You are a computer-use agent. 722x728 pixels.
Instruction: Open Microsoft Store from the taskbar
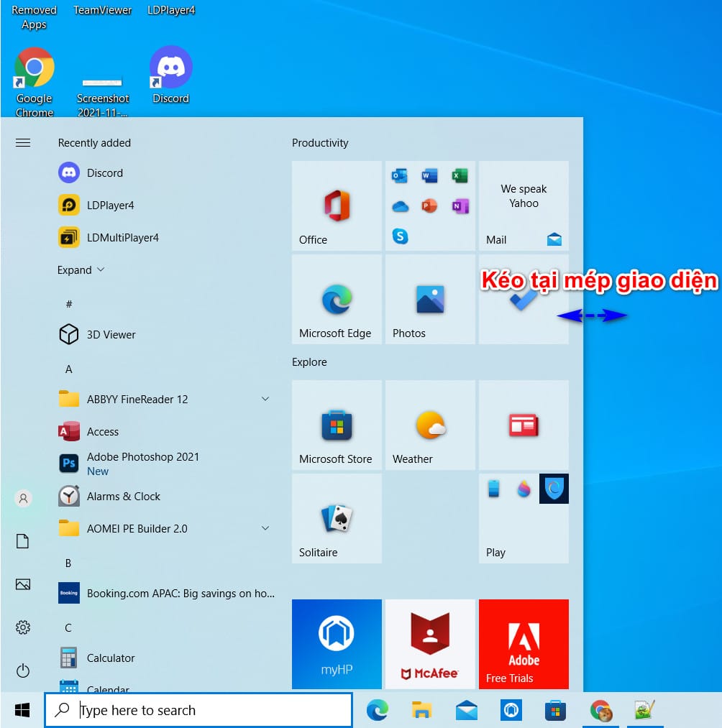555,710
